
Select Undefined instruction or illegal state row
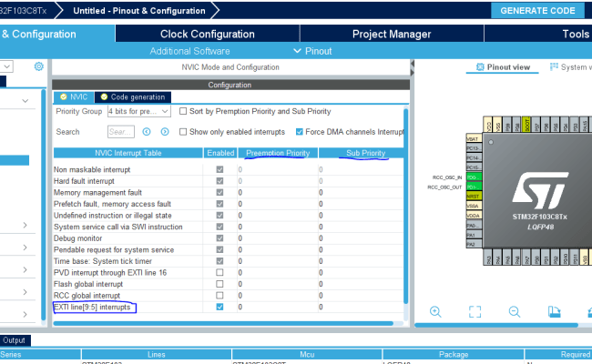click(228, 215)
